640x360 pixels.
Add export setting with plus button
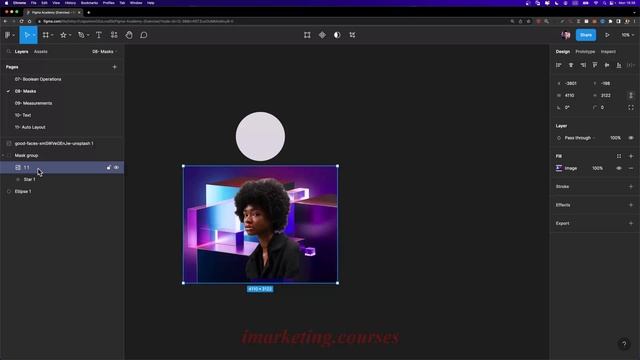tap(631, 223)
